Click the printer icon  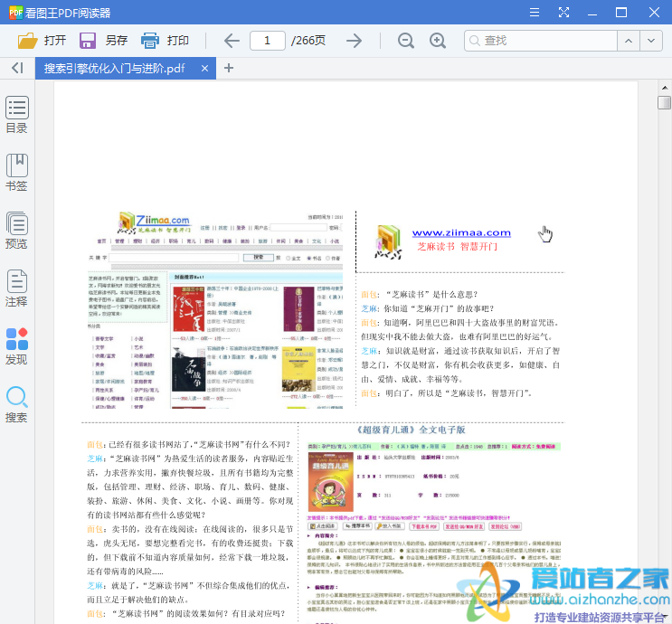(x=150, y=41)
